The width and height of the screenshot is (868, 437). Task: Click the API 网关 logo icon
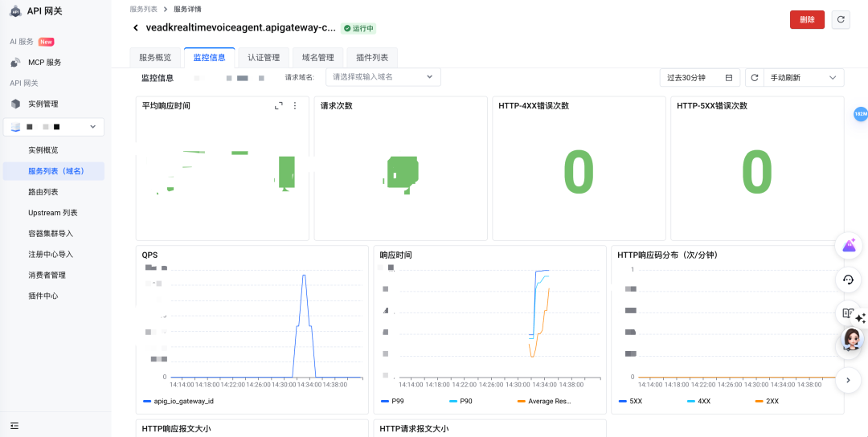point(15,11)
